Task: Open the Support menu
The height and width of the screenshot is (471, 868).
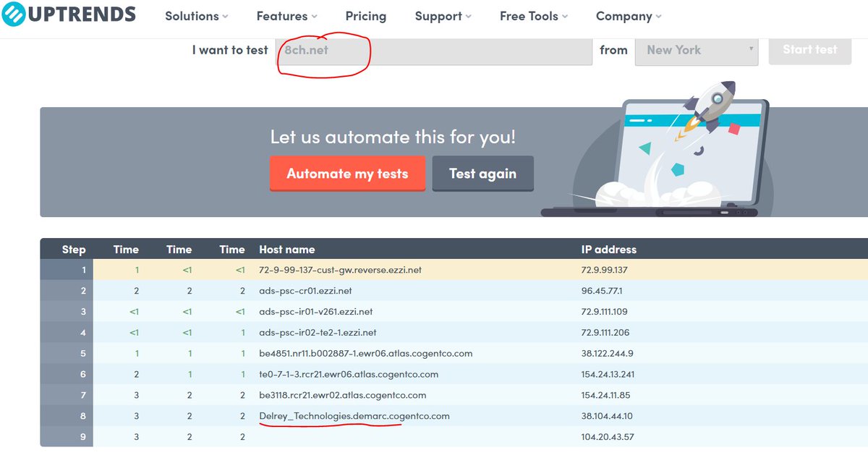Action: tap(443, 16)
